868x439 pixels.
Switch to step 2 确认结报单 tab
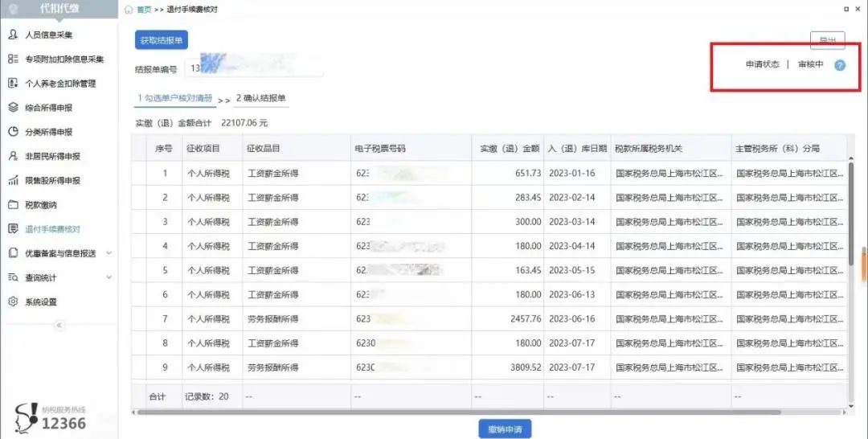(x=260, y=98)
